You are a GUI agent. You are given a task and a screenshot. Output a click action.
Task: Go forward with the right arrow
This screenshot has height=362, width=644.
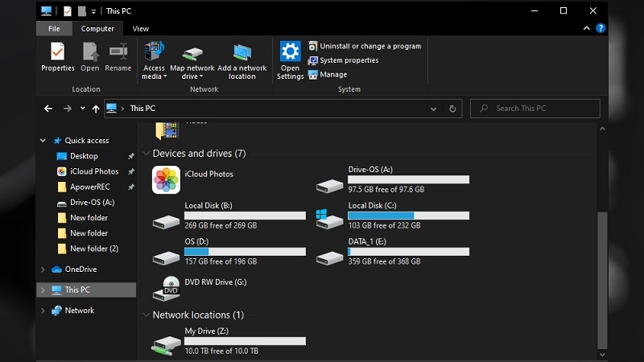click(x=68, y=109)
